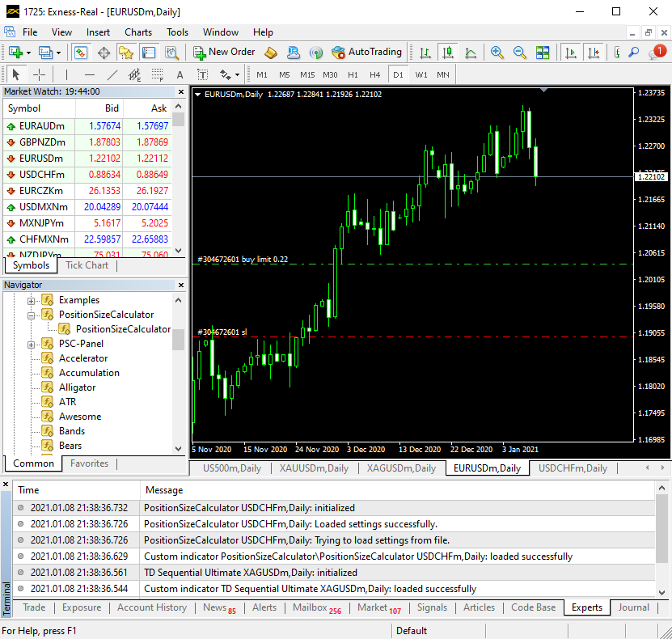Click the New Order button
Viewport: 672px width, 639px height.
tap(224, 52)
